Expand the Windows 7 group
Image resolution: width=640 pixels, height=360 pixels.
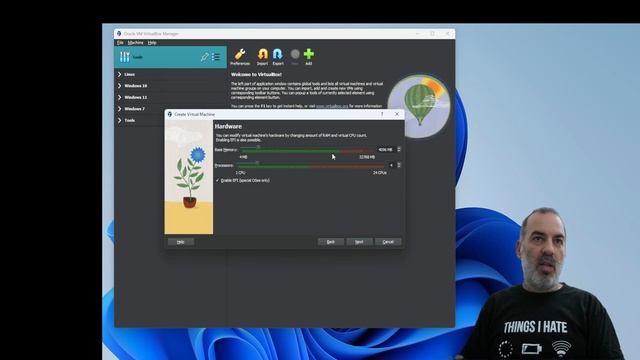[120, 109]
